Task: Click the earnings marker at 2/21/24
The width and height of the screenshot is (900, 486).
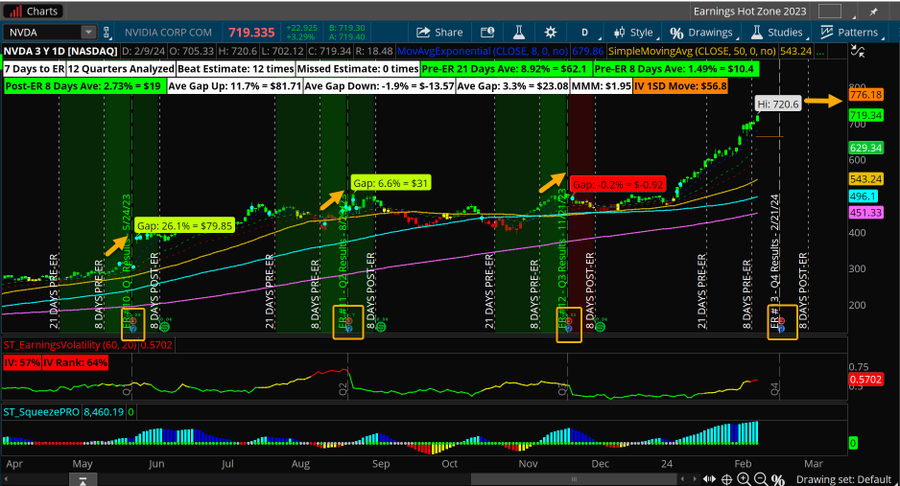Action: coord(780,322)
